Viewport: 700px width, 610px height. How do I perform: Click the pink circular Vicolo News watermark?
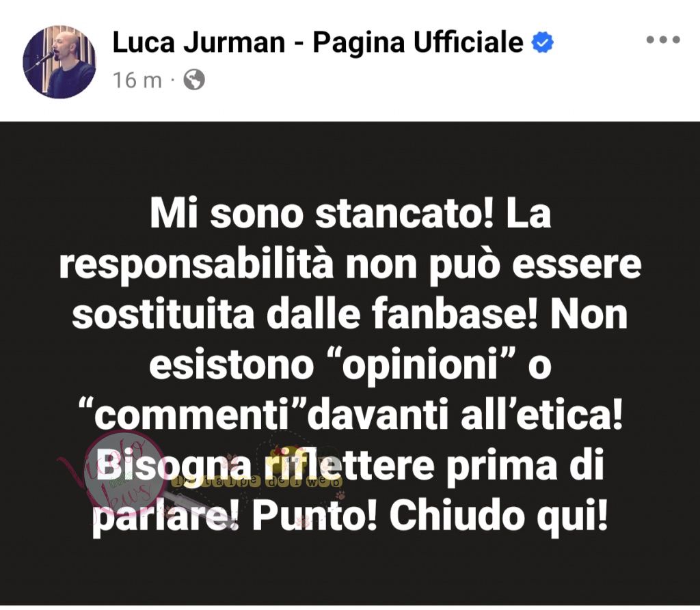point(118,473)
